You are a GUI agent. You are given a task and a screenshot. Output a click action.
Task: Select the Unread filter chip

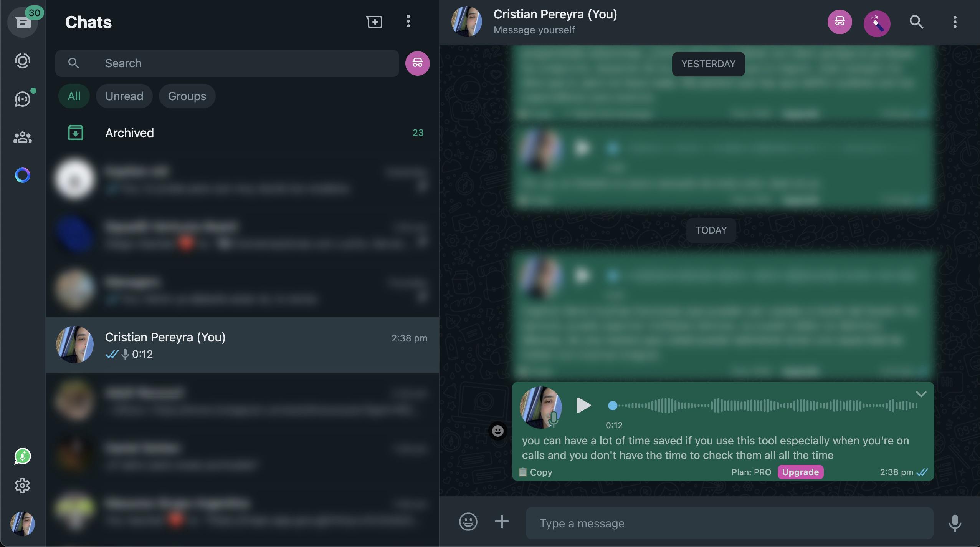click(124, 96)
